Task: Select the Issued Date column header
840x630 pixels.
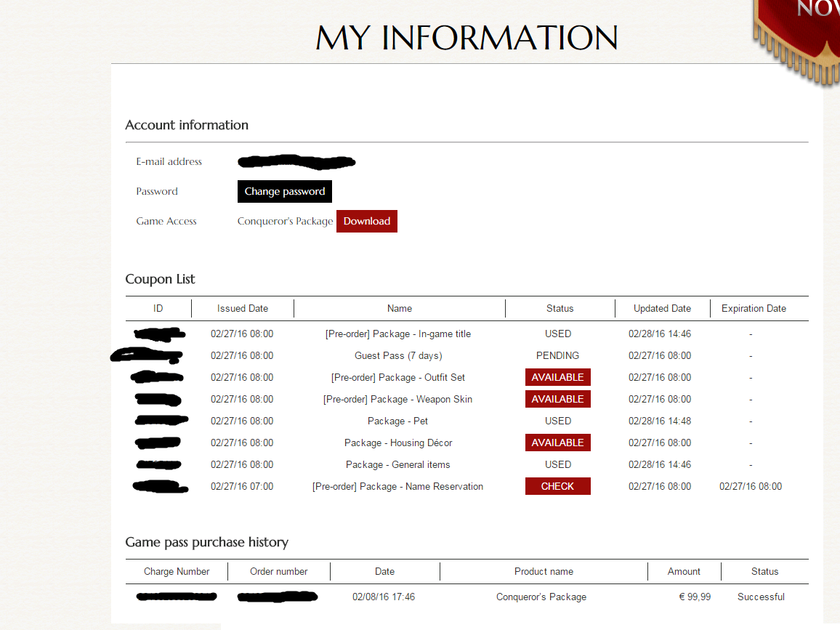Action: click(243, 309)
